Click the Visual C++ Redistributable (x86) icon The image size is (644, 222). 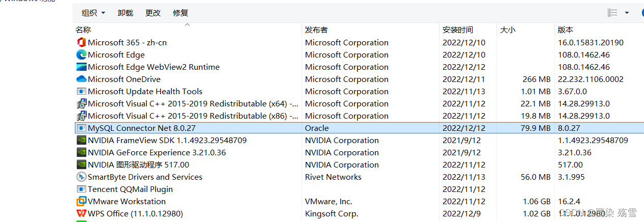click(x=81, y=116)
